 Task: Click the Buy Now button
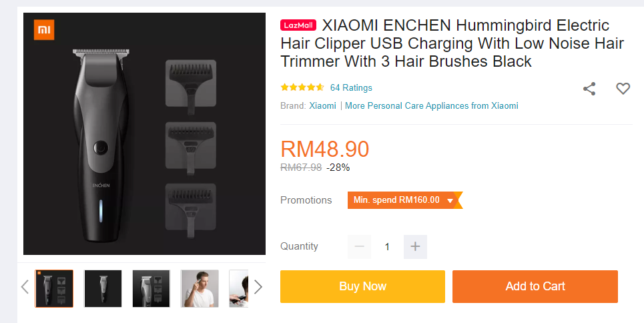coord(362,286)
